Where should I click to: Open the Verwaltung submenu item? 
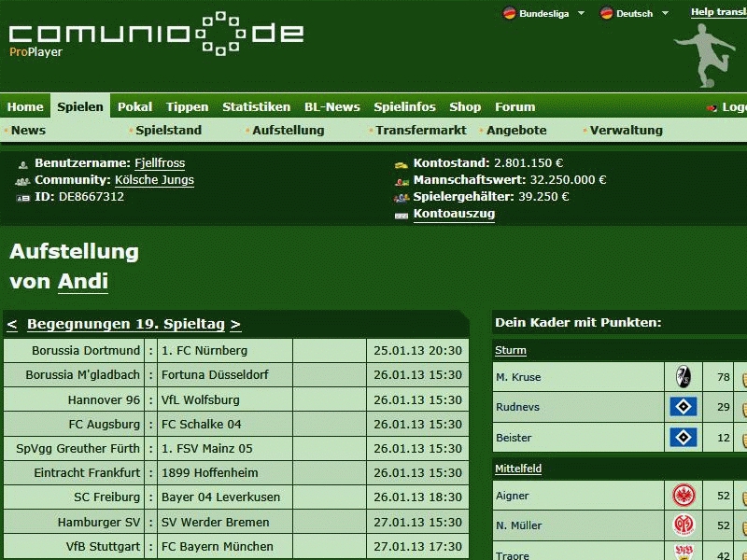(x=626, y=130)
